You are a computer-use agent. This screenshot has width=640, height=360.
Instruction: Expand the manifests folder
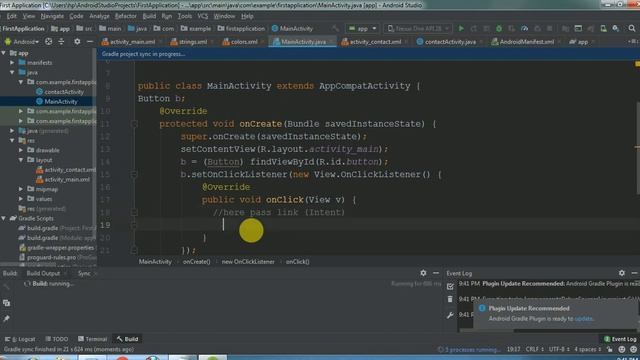click(x=12, y=63)
